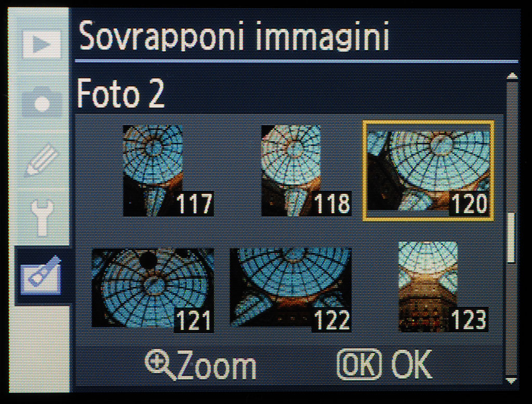Viewport: 532px width, 404px height.
Task: Click the Foto 2 heading
Action: coord(121,93)
